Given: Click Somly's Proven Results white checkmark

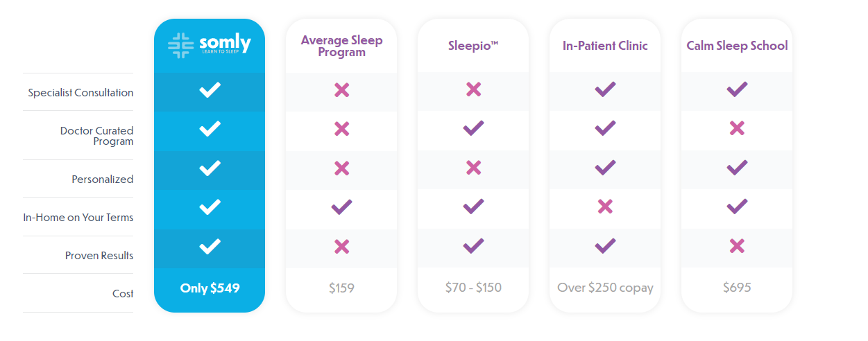Looking at the screenshot, I should pos(210,246).
